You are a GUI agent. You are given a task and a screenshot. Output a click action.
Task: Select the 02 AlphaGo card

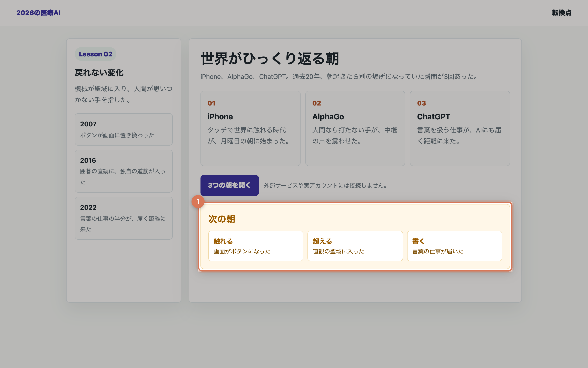(355, 128)
